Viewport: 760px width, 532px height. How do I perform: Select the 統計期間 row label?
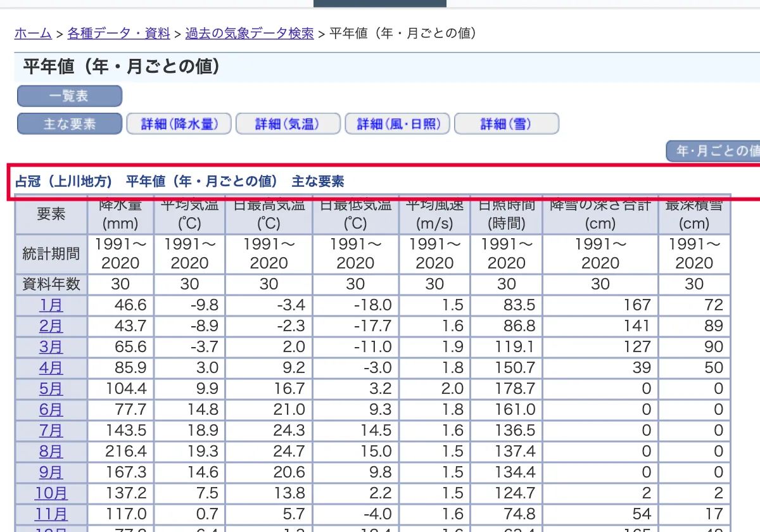click(x=51, y=254)
